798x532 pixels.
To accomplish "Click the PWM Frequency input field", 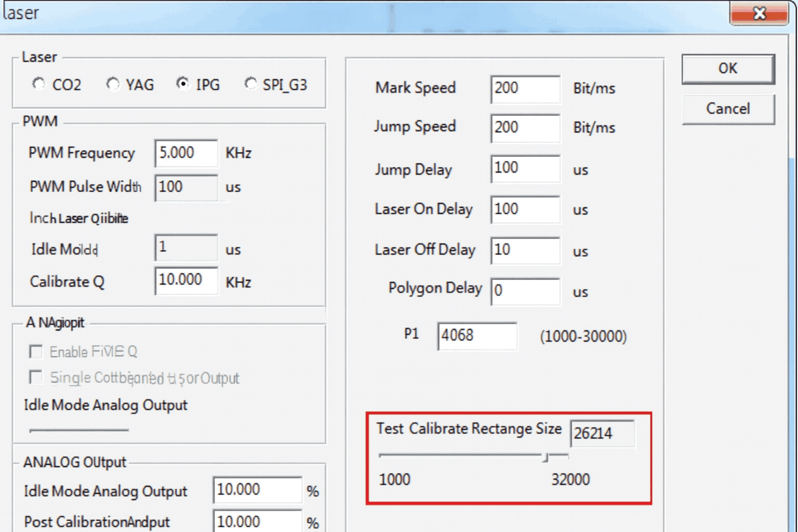I will 186,153.
